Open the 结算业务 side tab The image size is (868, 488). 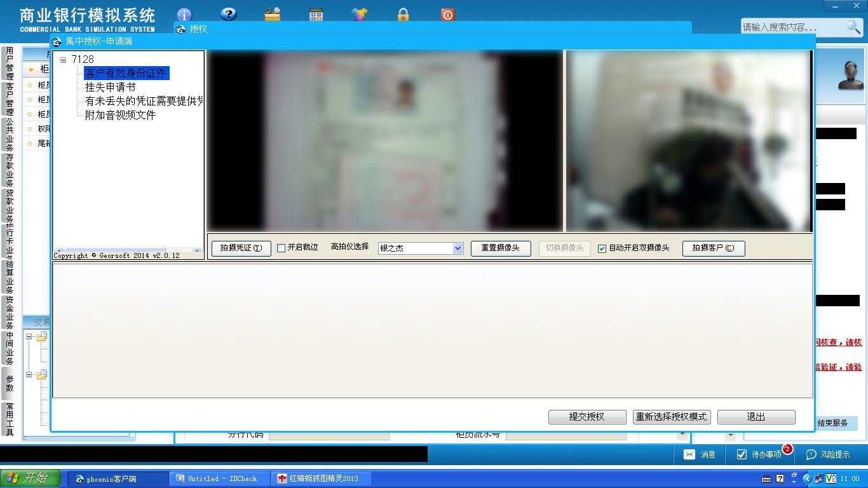click(10, 277)
